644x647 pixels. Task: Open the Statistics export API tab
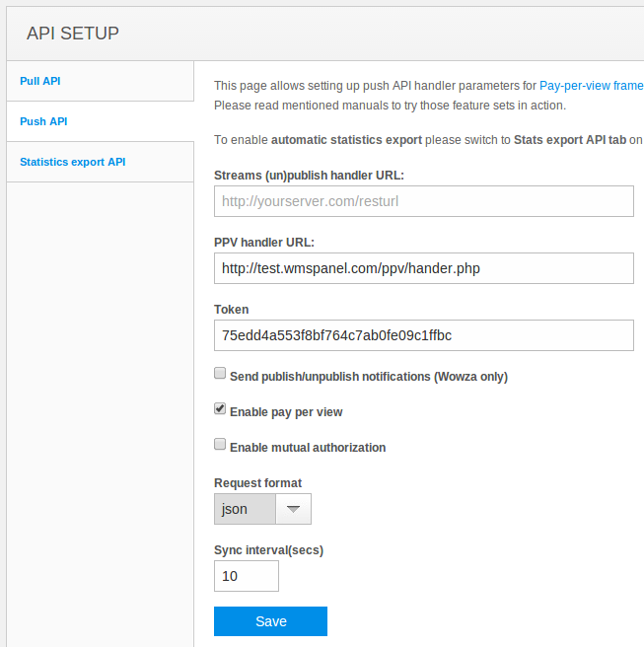(73, 162)
